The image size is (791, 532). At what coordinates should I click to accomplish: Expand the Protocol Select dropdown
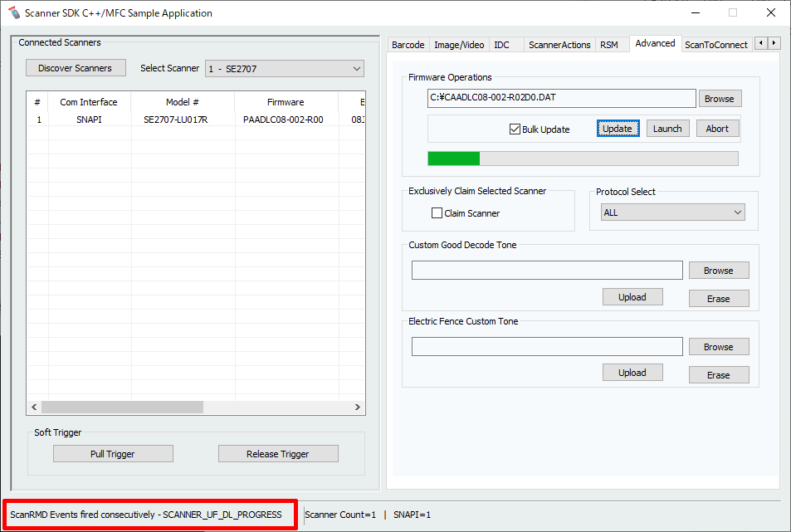(x=672, y=212)
